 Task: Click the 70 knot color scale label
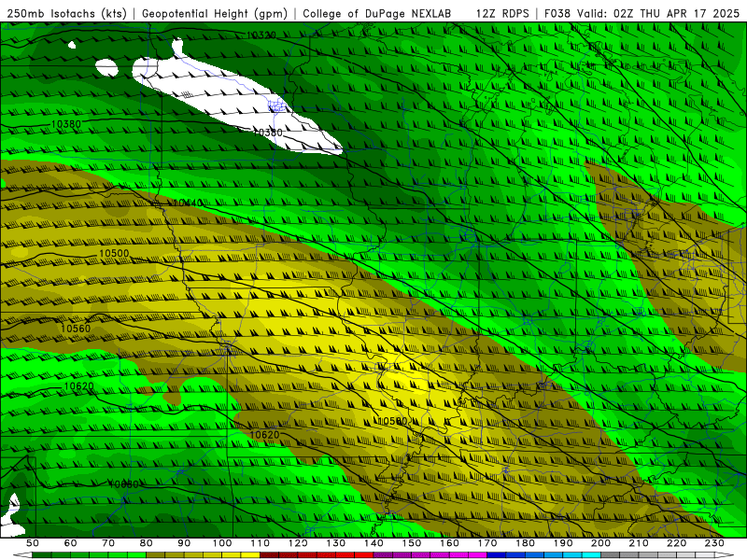click(x=108, y=543)
